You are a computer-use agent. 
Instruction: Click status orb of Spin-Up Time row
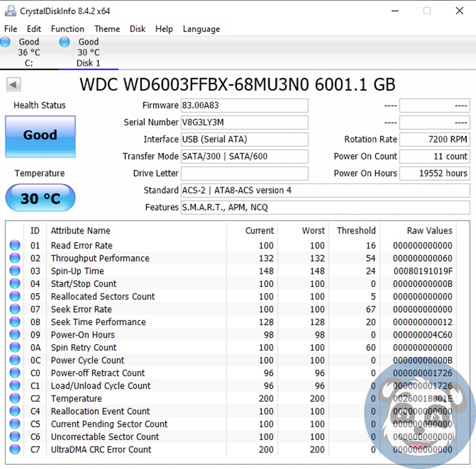(x=15, y=270)
